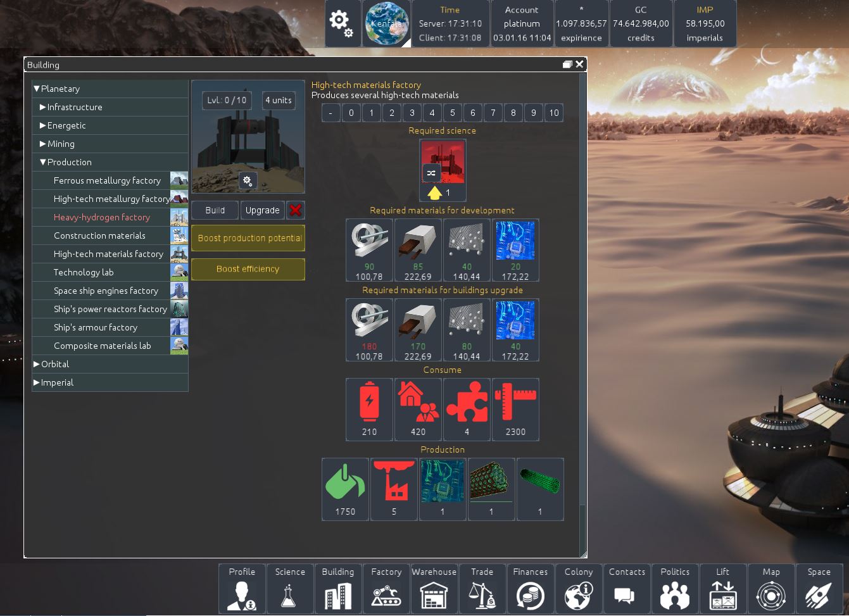Viewport: 849px width, 616px height.
Task: Select High-tech metallurgy factory
Action: 110,199
